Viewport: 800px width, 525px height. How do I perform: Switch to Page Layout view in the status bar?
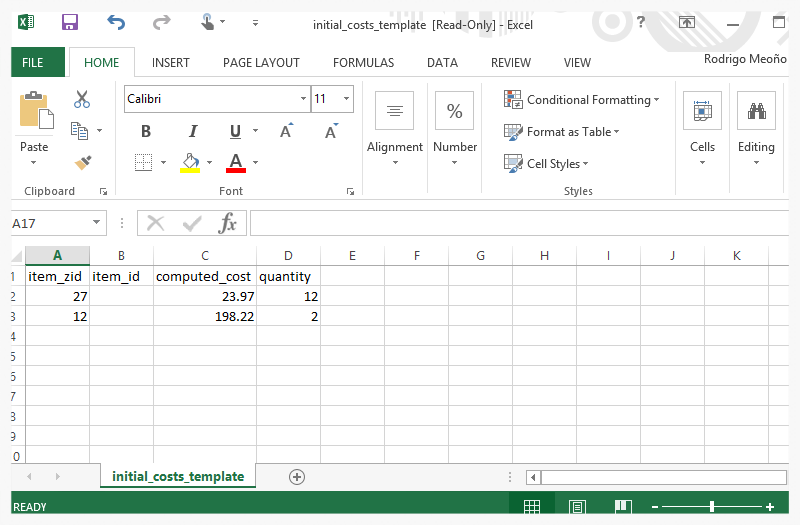577,507
